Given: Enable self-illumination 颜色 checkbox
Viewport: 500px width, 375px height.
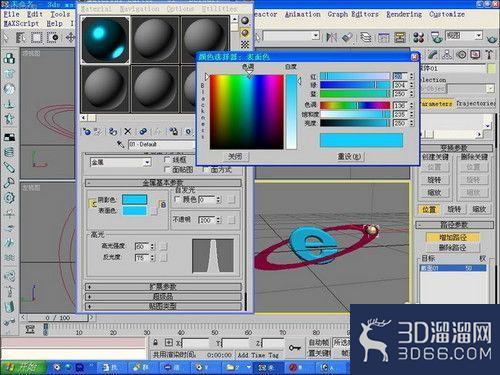Looking at the screenshot, I should pyautogui.click(x=178, y=199).
